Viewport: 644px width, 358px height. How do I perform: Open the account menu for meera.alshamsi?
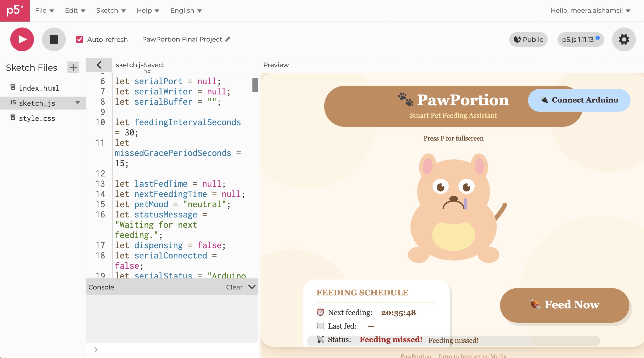pyautogui.click(x=590, y=11)
